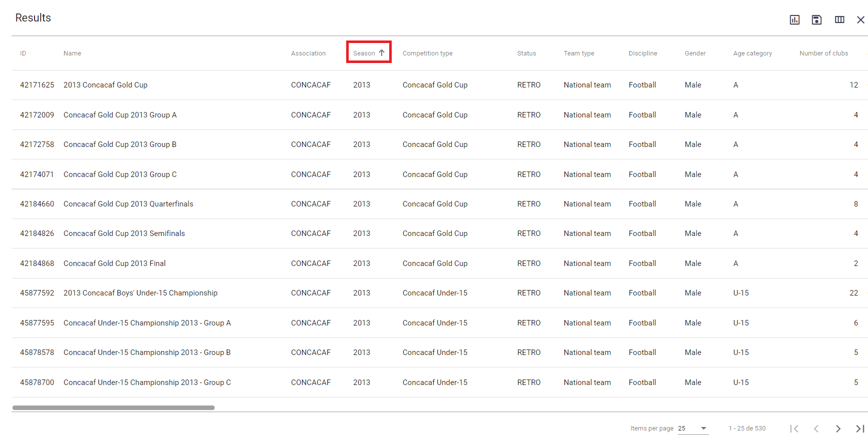Image resolution: width=868 pixels, height=435 pixels.
Task: Go to the next page
Action: [x=838, y=428]
